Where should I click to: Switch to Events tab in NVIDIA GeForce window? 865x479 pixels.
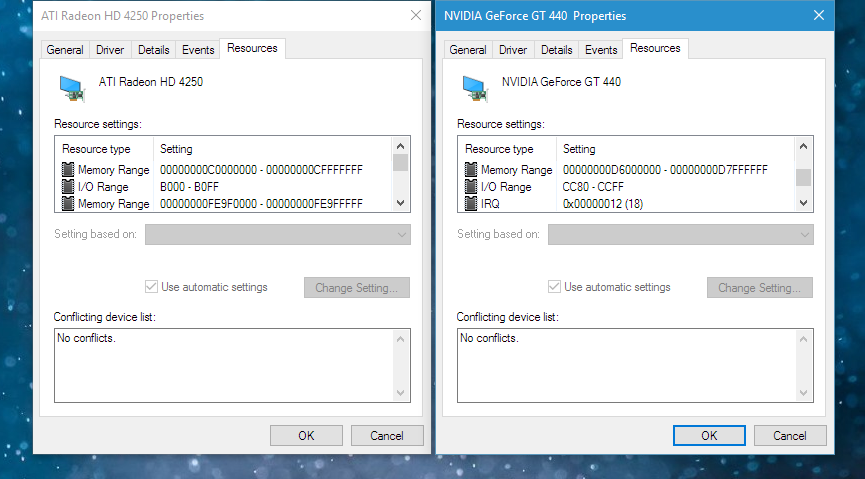pos(601,50)
